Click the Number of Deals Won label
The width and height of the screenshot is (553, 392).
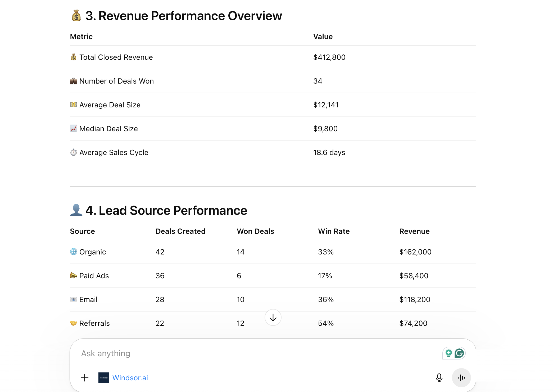pos(116,81)
